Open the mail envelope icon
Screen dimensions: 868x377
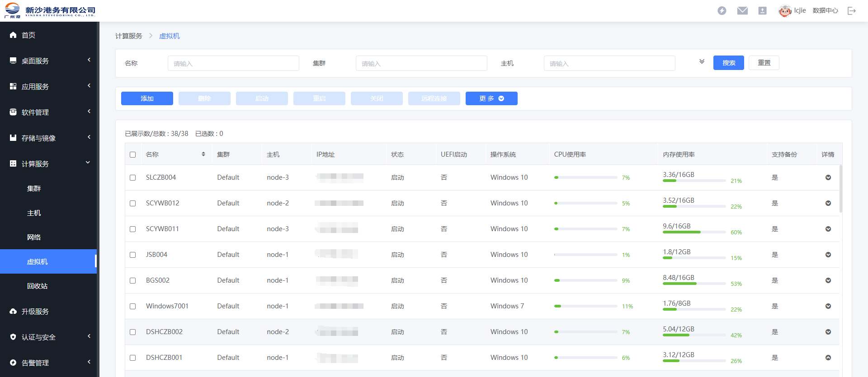(742, 10)
